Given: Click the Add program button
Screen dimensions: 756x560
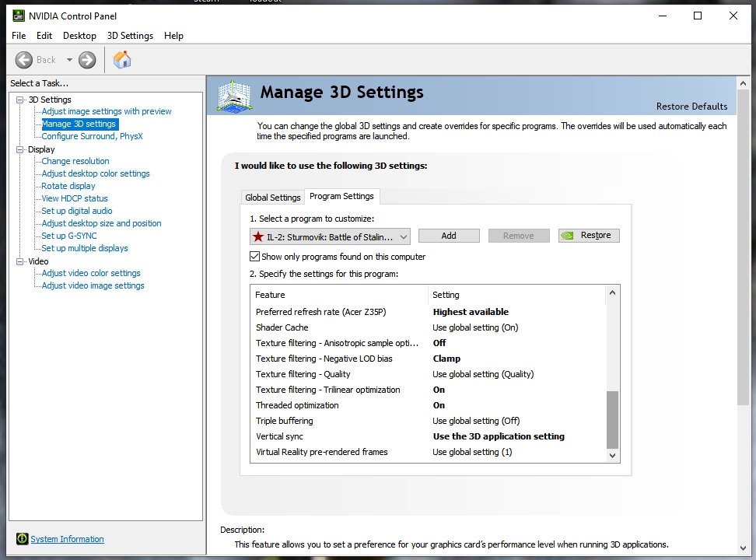Looking at the screenshot, I should point(449,236).
